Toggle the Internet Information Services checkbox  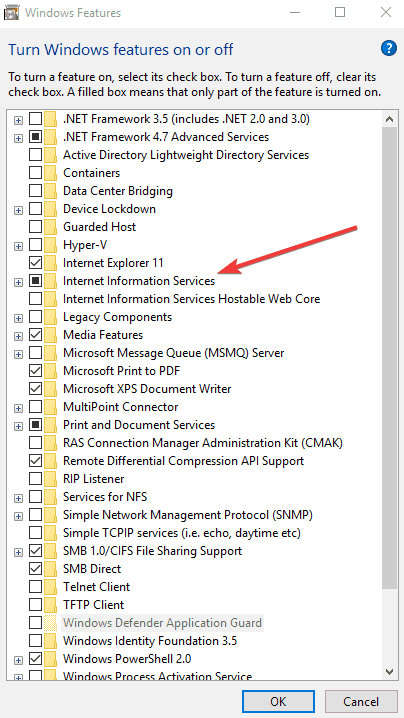click(35, 281)
